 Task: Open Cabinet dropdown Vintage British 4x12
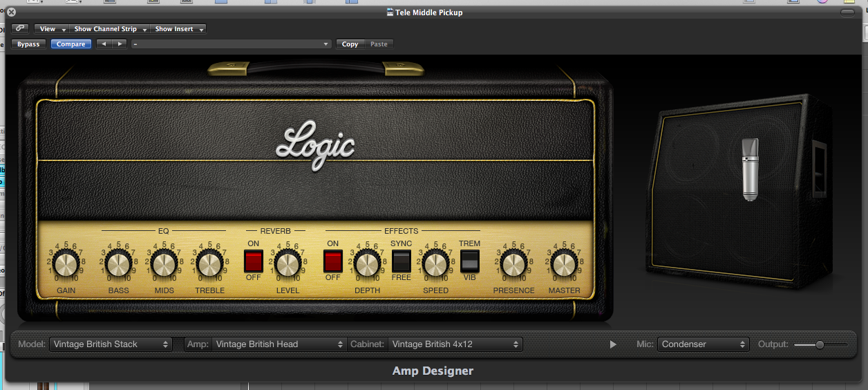tap(455, 344)
